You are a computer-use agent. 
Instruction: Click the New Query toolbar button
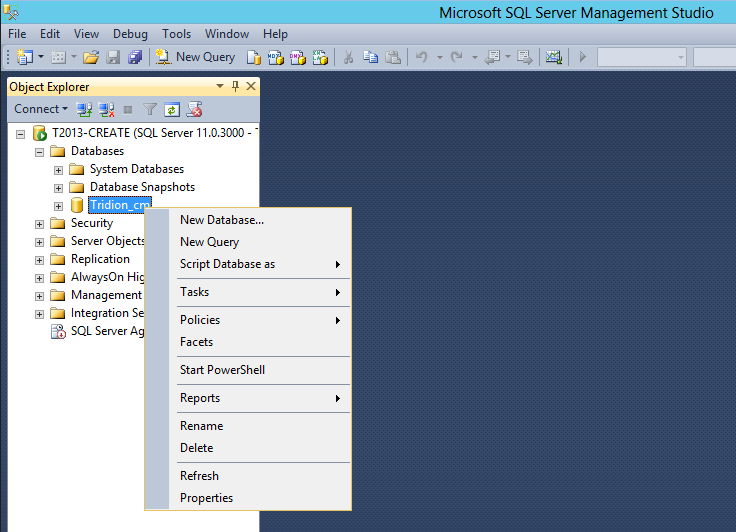coord(195,57)
